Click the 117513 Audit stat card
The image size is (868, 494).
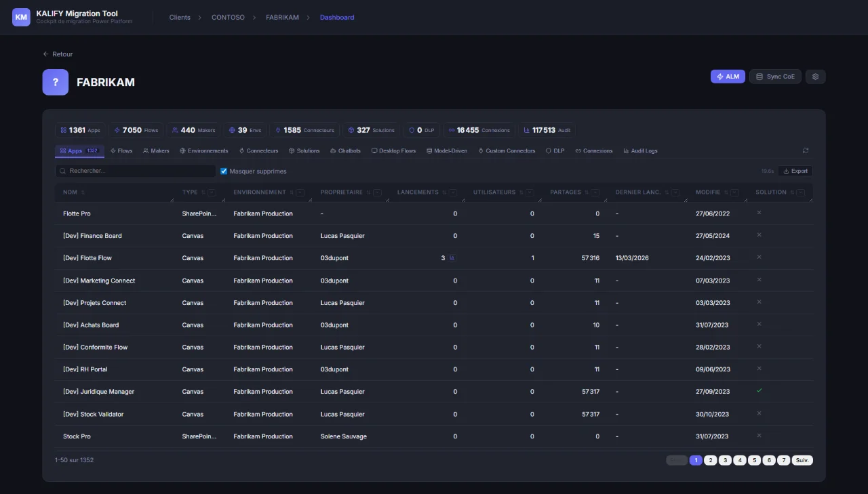[547, 130]
